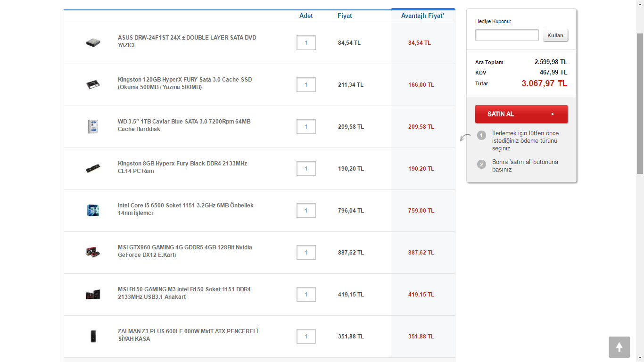Open MSI GTX960 GAMING 4G product link

tap(185, 251)
